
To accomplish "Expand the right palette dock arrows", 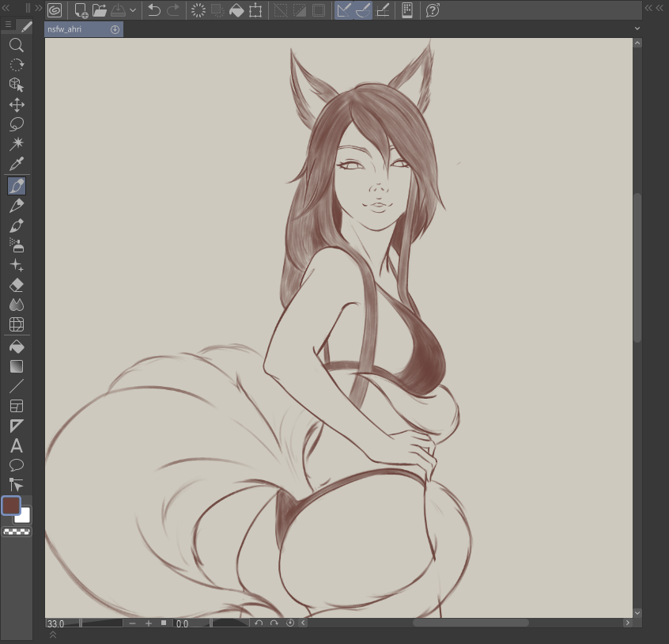I will click(654, 8).
